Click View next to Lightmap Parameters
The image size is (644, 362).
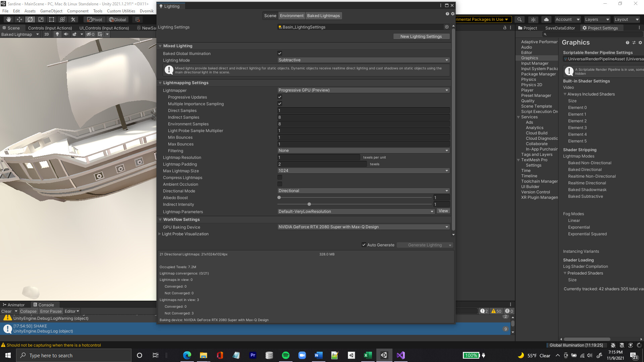tap(443, 211)
